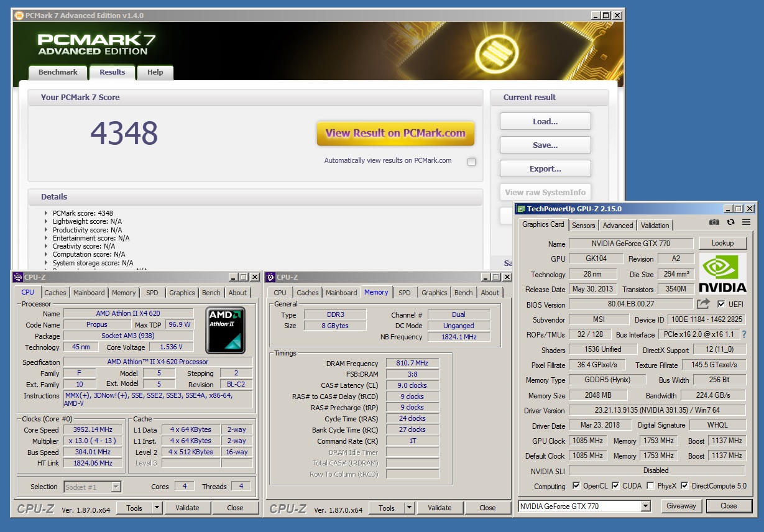Click the NB Frequency value 1824.1 MHz
This screenshot has width=764, height=532.
click(459, 337)
